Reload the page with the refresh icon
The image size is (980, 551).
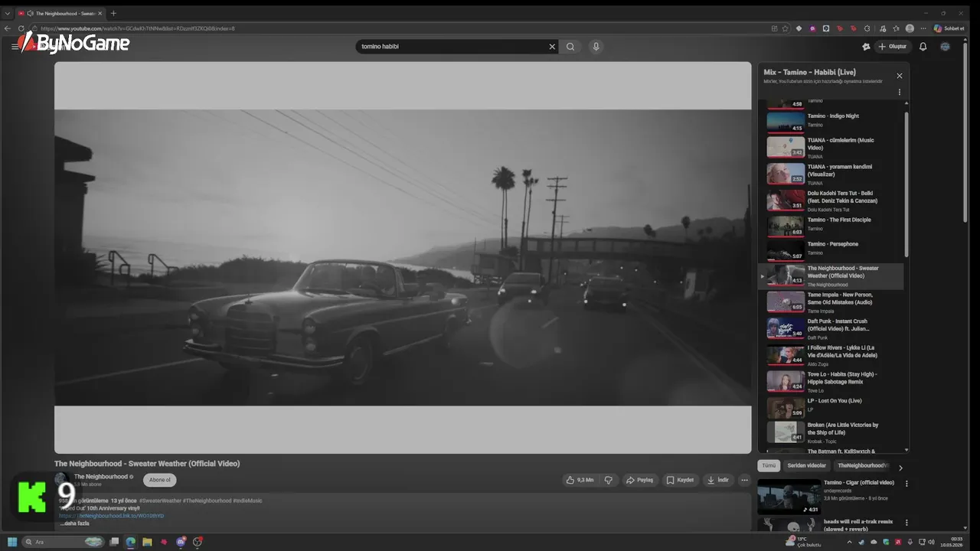point(21,28)
